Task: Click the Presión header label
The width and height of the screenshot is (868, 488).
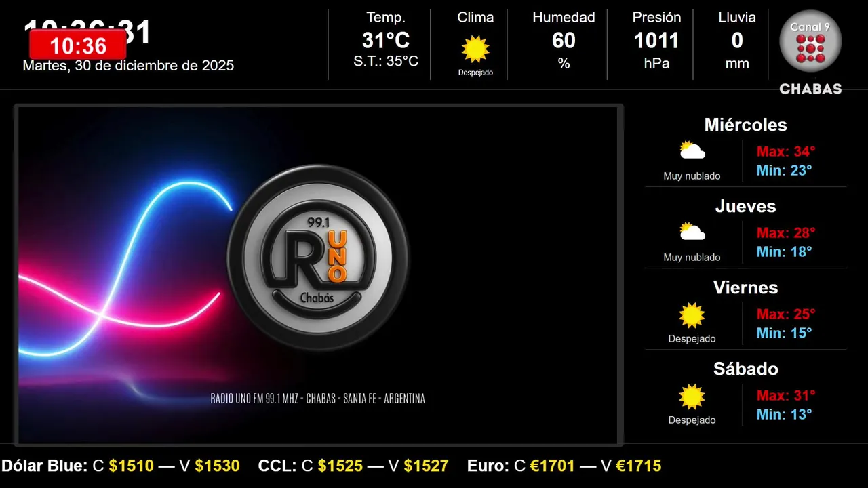Action: tap(656, 18)
